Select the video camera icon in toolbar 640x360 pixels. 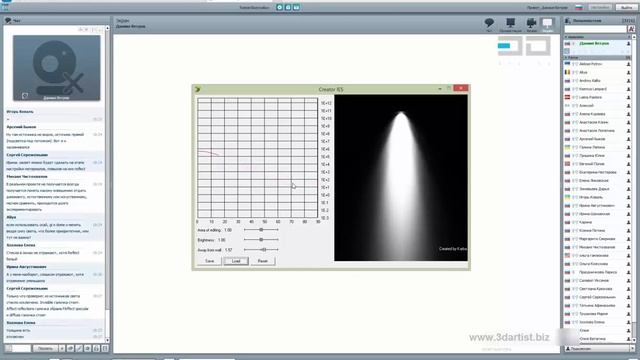[x=531, y=23]
